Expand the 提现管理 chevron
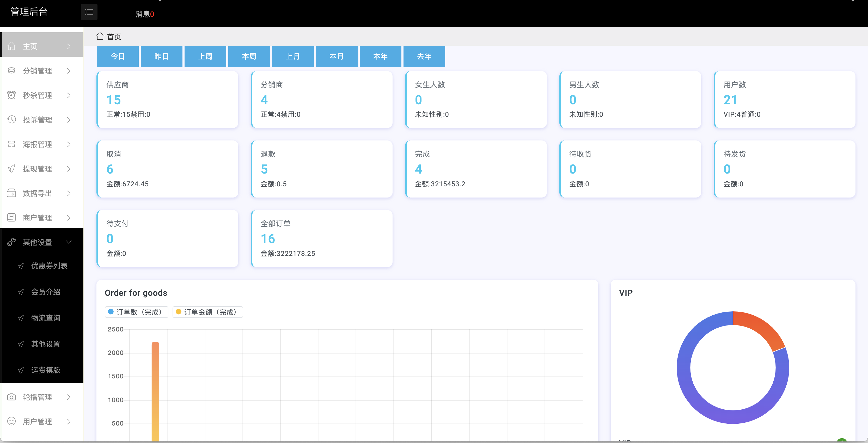The width and height of the screenshot is (868, 443). coord(69,169)
